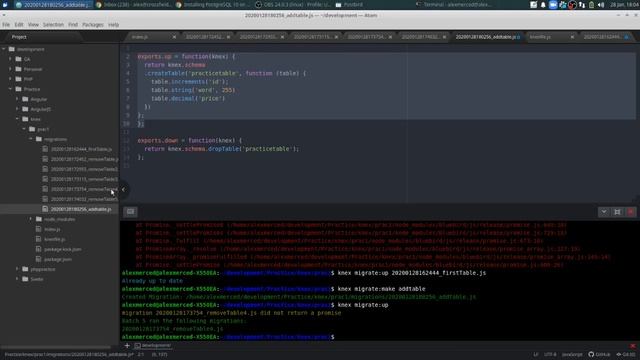Expand the GA folder
640x360 pixels.
click(x=11, y=59)
